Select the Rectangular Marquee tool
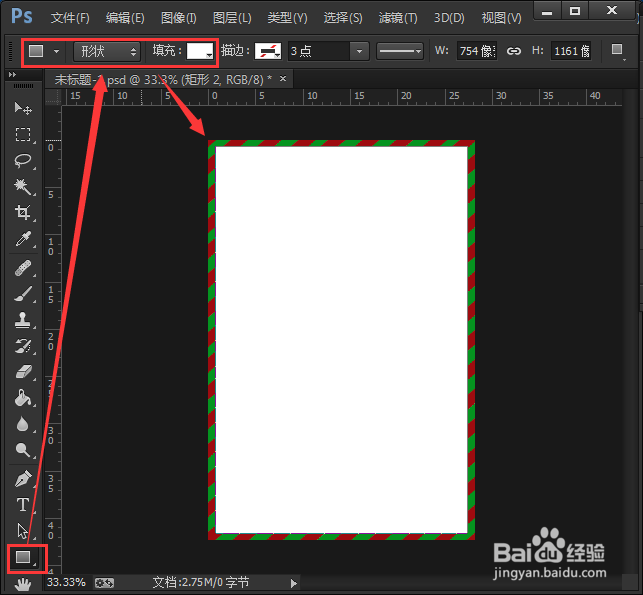Viewport: 643px width, 595px height. click(x=23, y=135)
